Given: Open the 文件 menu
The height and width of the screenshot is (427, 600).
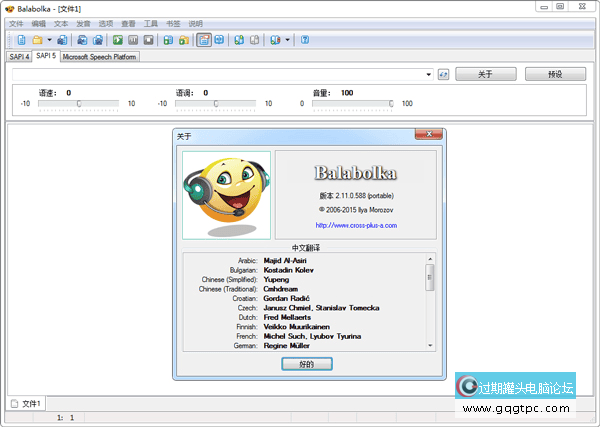Looking at the screenshot, I should (15, 22).
